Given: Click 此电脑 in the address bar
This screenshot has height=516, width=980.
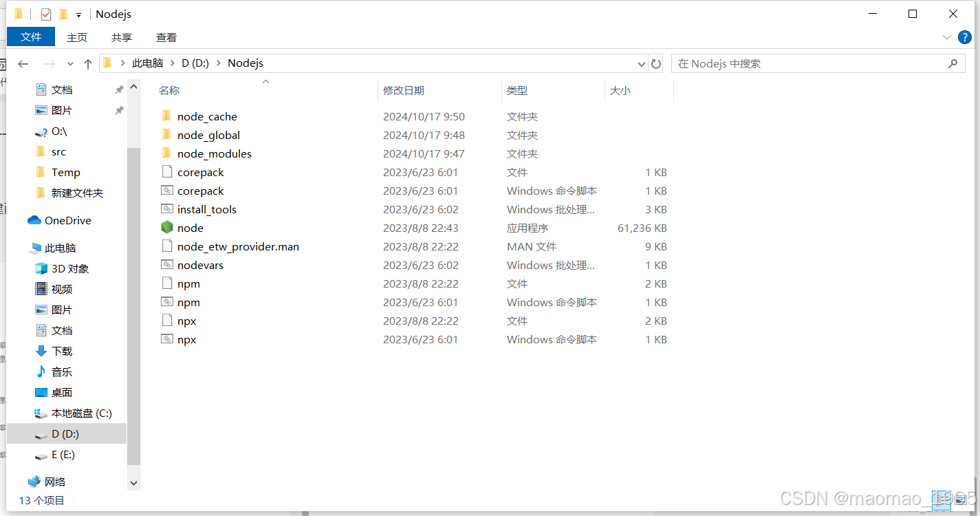Looking at the screenshot, I should (148, 63).
